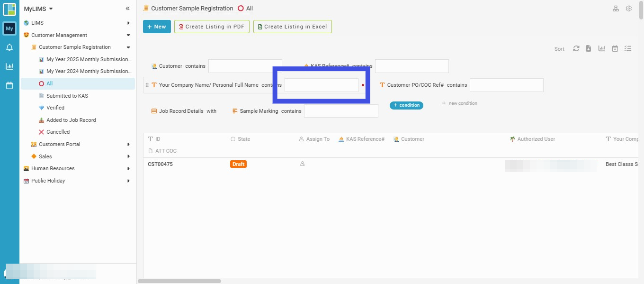Open the settings gear at top right
The width and height of the screenshot is (644, 284).
coord(629,9)
